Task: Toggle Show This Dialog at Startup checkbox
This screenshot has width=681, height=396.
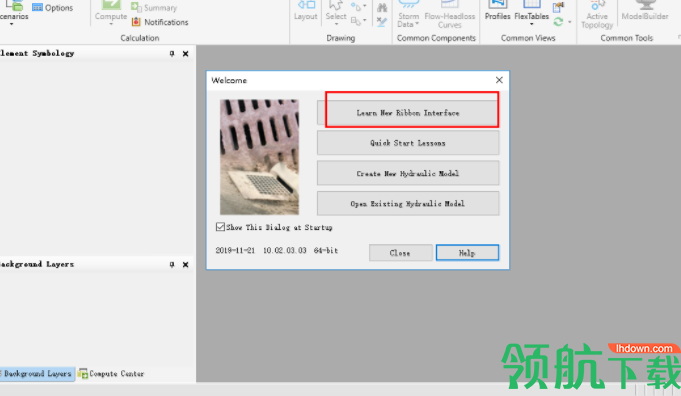Action: (x=220, y=227)
